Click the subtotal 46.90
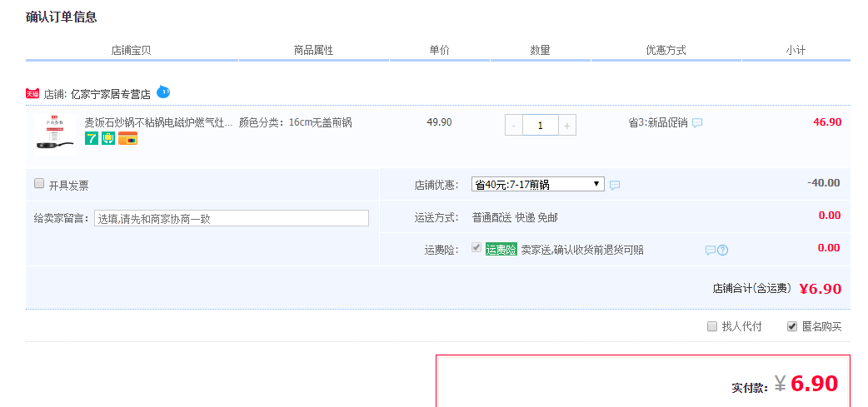Screen dimensions: 868x407 827,122
